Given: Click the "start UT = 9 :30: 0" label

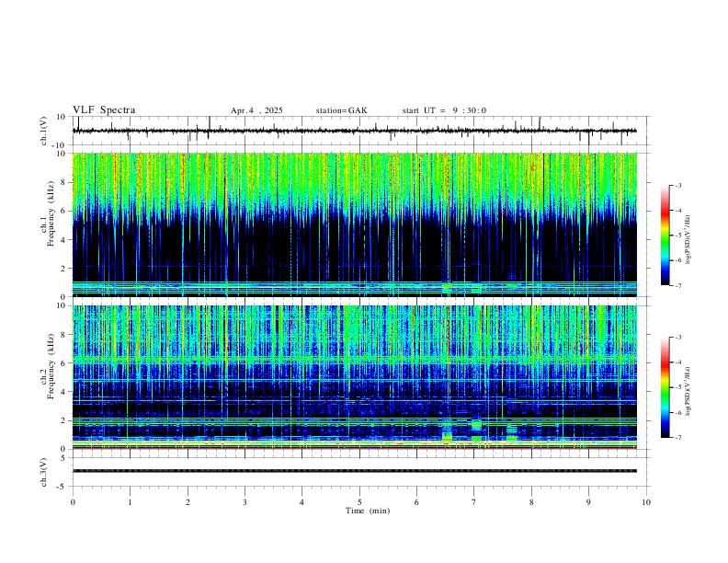Looking at the screenshot, I should 444,110.
